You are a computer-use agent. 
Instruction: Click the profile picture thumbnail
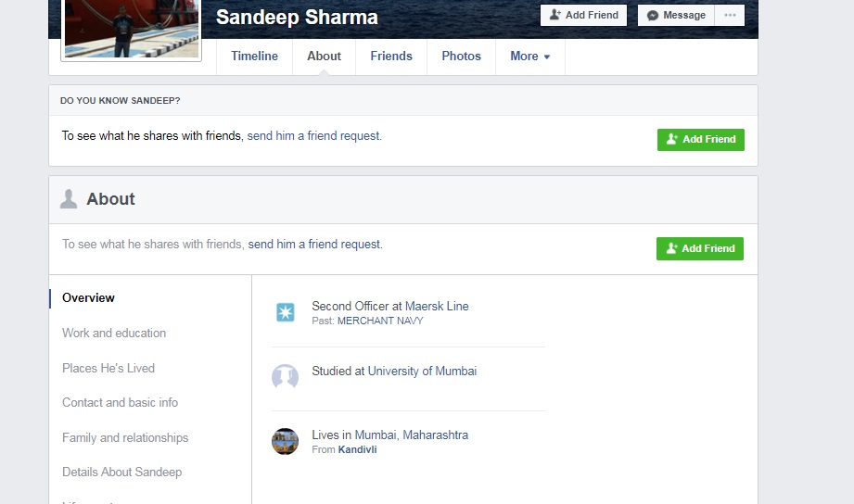coord(131,30)
